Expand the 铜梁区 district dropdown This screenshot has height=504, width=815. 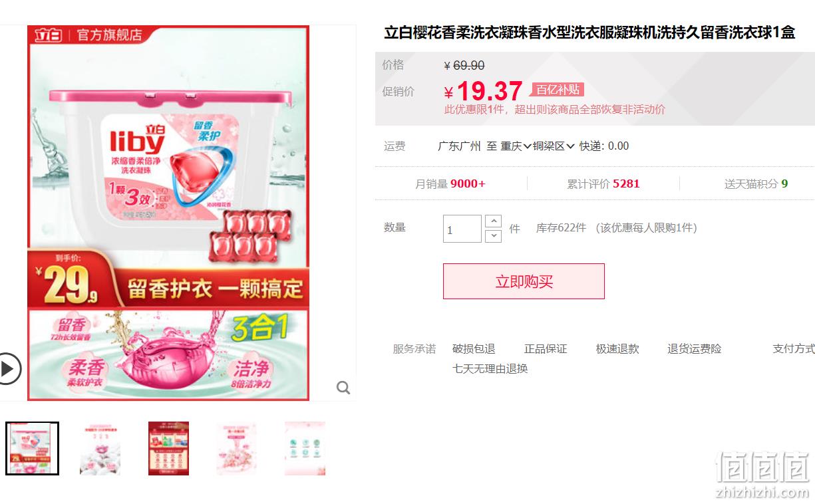tap(554, 146)
